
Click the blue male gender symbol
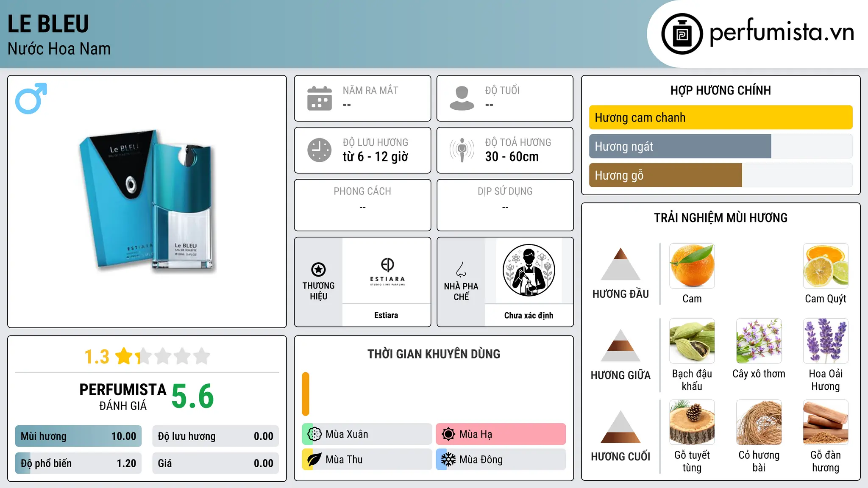(x=31, y=98)
